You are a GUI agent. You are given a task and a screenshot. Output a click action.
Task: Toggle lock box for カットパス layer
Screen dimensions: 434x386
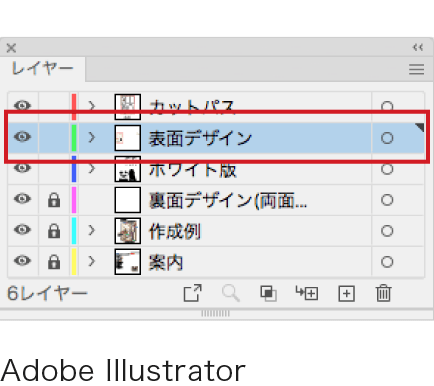[x=54, y=107]
